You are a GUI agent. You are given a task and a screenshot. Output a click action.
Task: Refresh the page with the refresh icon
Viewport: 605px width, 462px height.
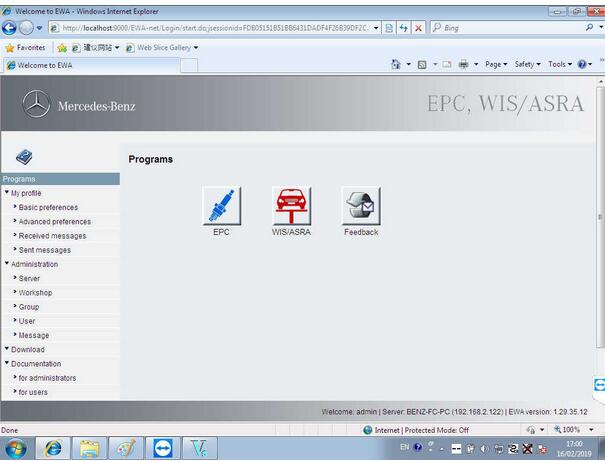click(404, 28)
